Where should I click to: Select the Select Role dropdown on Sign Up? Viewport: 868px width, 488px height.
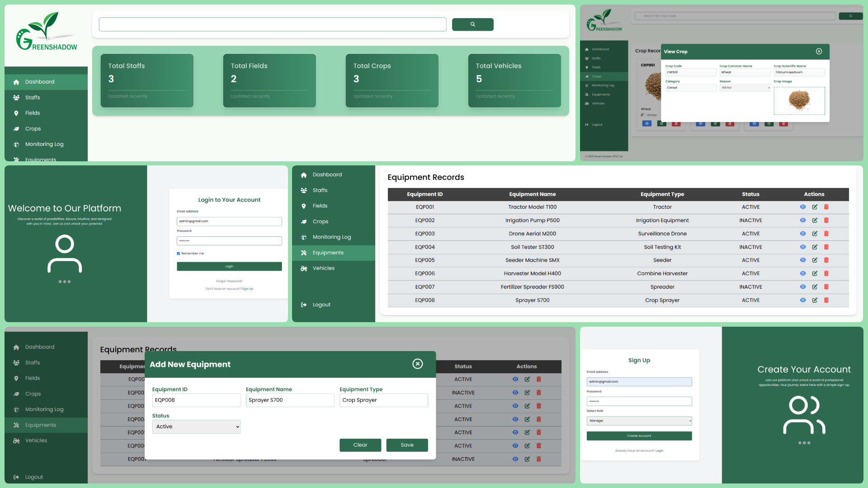coord(638,421)
